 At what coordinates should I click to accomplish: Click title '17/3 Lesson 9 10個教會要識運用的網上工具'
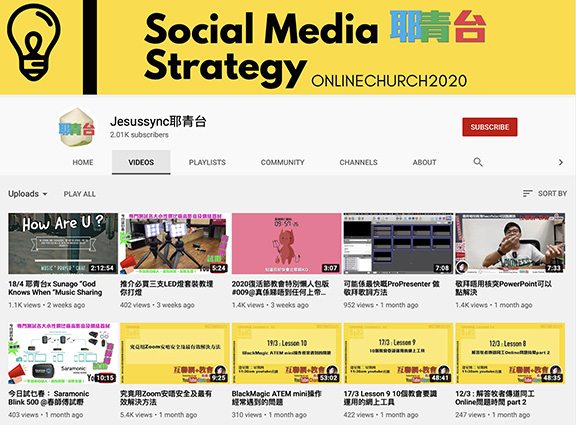390,398
